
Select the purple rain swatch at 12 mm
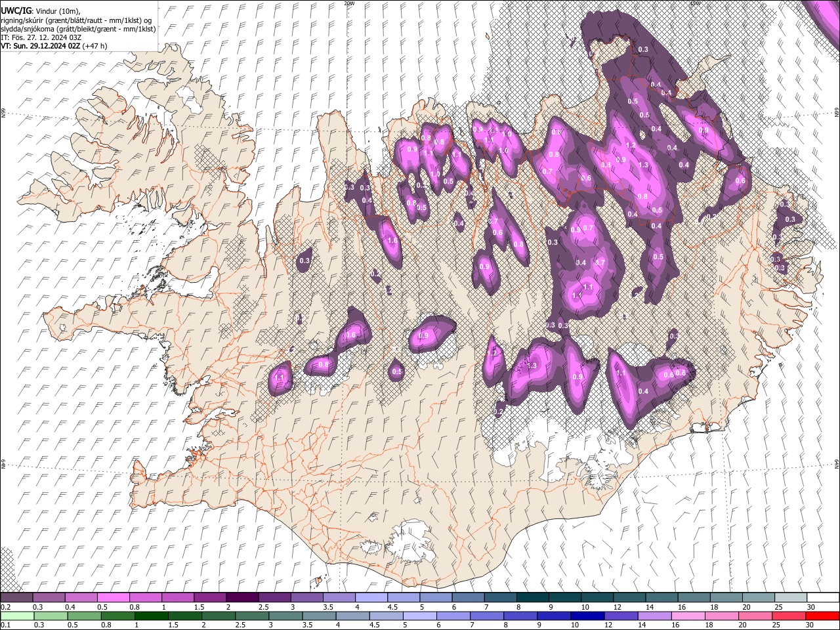[x=620, y=616]
